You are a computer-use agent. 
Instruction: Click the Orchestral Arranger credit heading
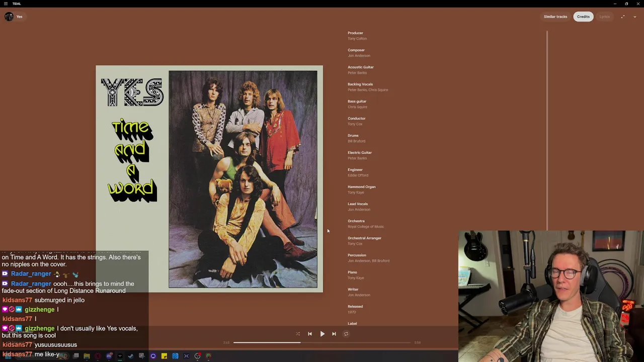365,238
